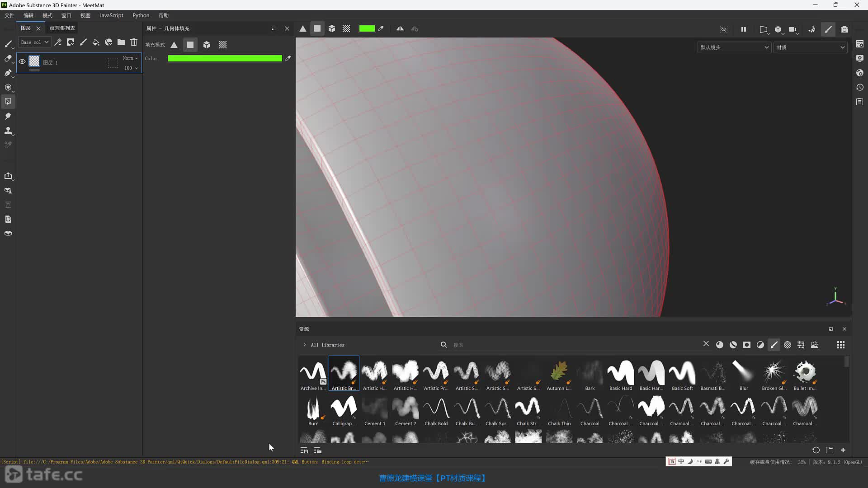Set polygon fill mode in properties panel

pos(190,45)
